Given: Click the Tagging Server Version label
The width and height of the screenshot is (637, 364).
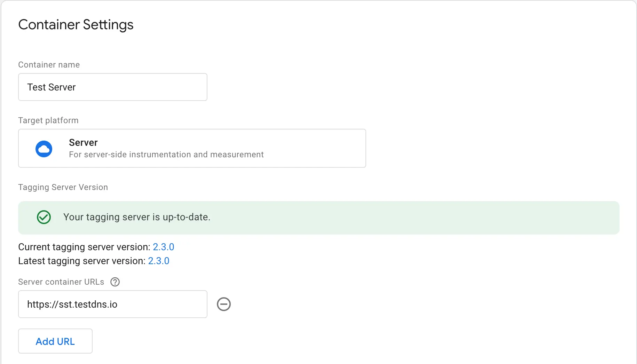Looking at the screenshot, I should click(63, 187).
